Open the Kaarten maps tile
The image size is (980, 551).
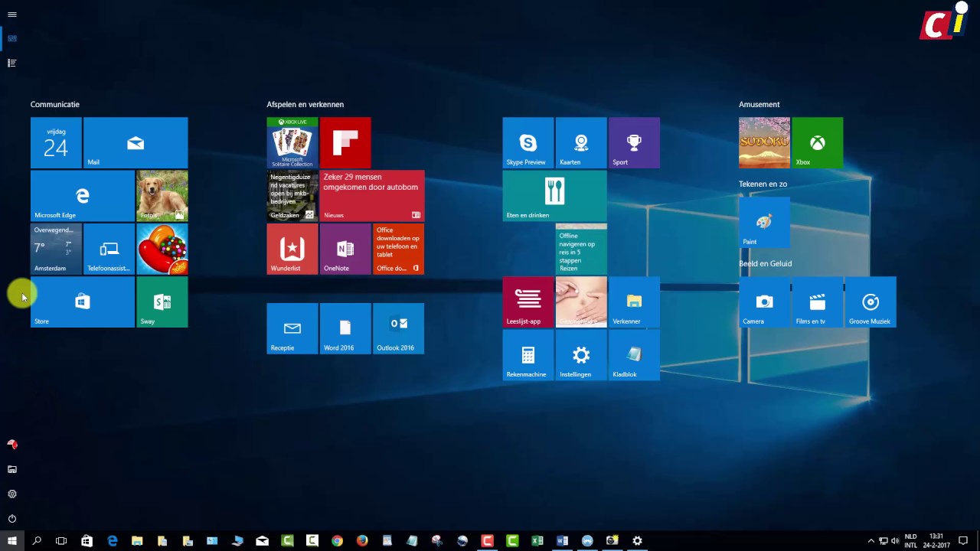(x=581, y=142)
